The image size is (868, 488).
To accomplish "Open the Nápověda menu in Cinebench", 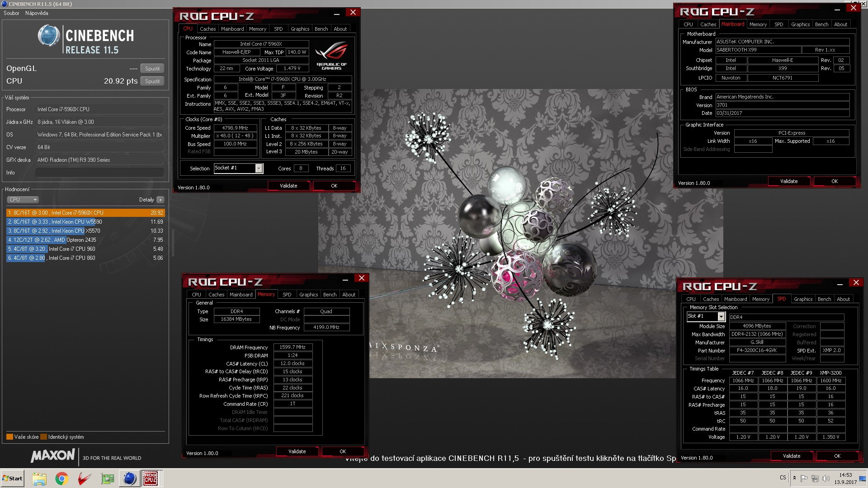I will (37, 13).
